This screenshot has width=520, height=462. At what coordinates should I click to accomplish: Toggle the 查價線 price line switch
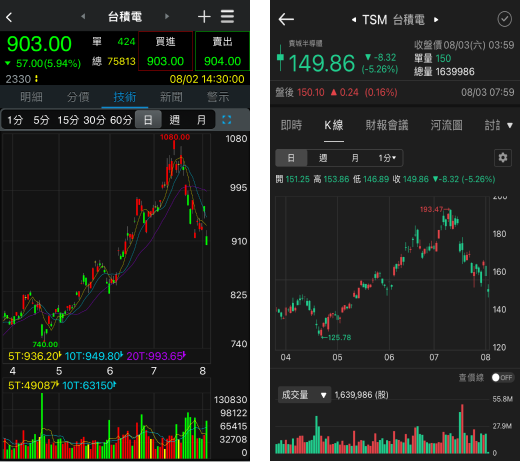point(503,377)
